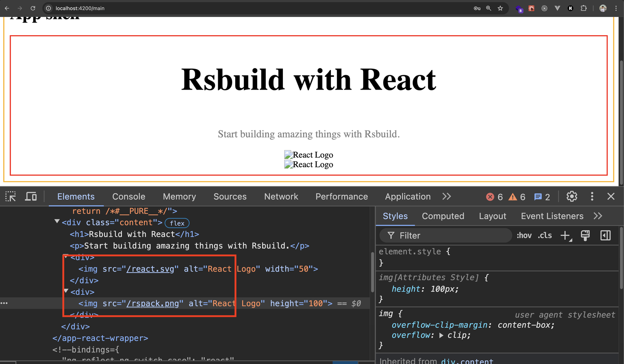The image size is (624, 364).
Task: Toggle the device toolbar
Action: click(31, 197)
